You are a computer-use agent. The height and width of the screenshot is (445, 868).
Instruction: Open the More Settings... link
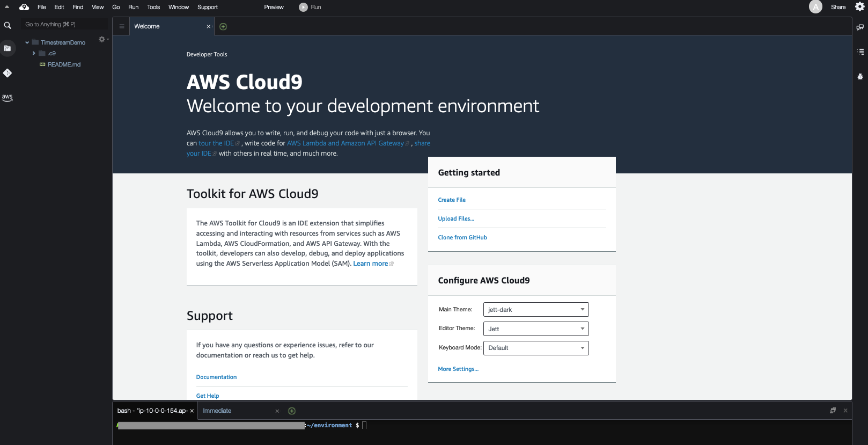pyautogui.click(x=458, y=369)
